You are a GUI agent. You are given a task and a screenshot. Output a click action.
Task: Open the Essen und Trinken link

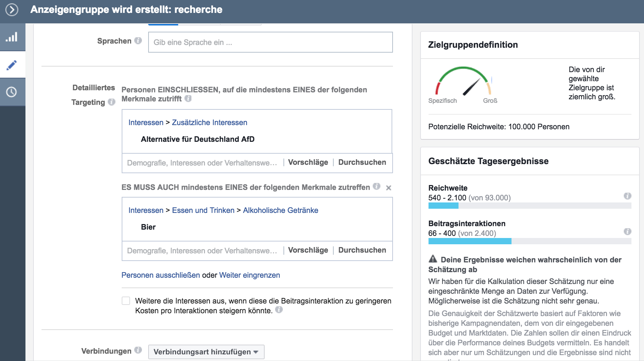[x=203, y=210]
